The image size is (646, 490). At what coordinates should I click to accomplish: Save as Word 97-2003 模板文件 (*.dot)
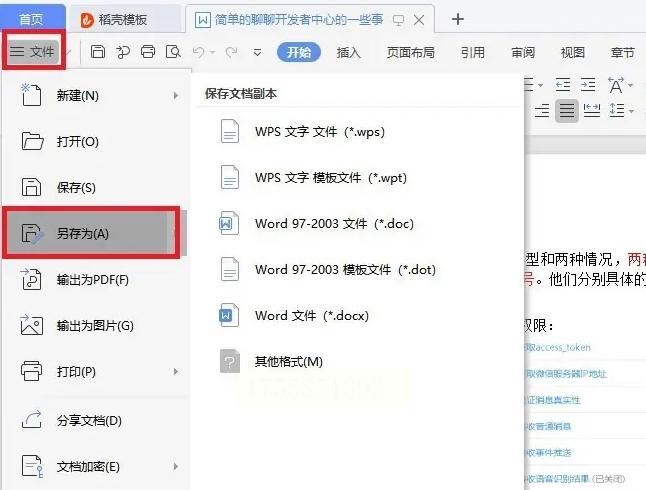358,270
